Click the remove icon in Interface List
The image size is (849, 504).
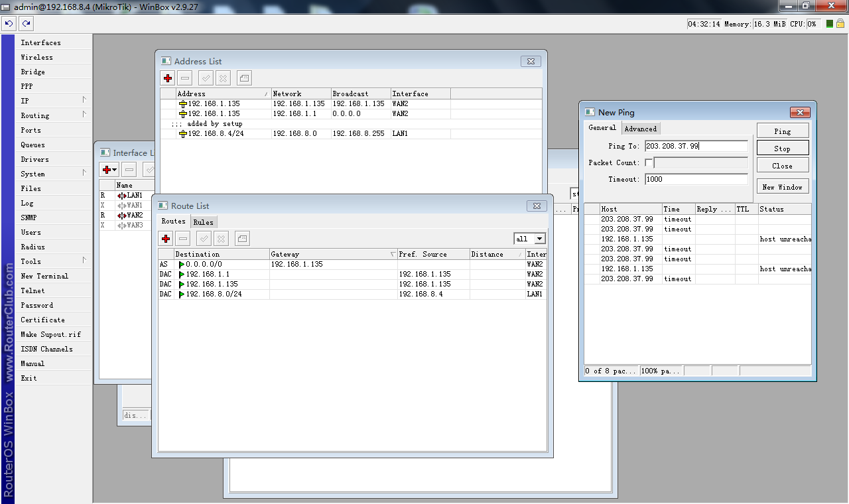click(x=129, y=170)
